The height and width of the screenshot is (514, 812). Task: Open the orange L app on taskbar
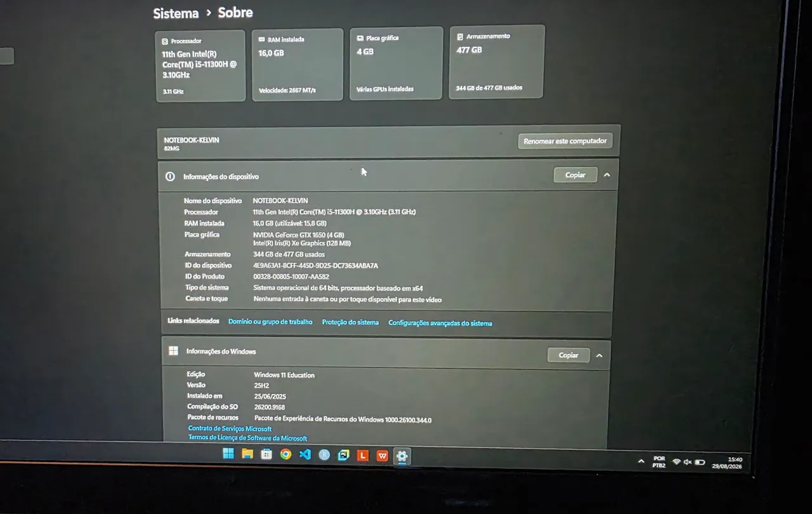[363, 456]
